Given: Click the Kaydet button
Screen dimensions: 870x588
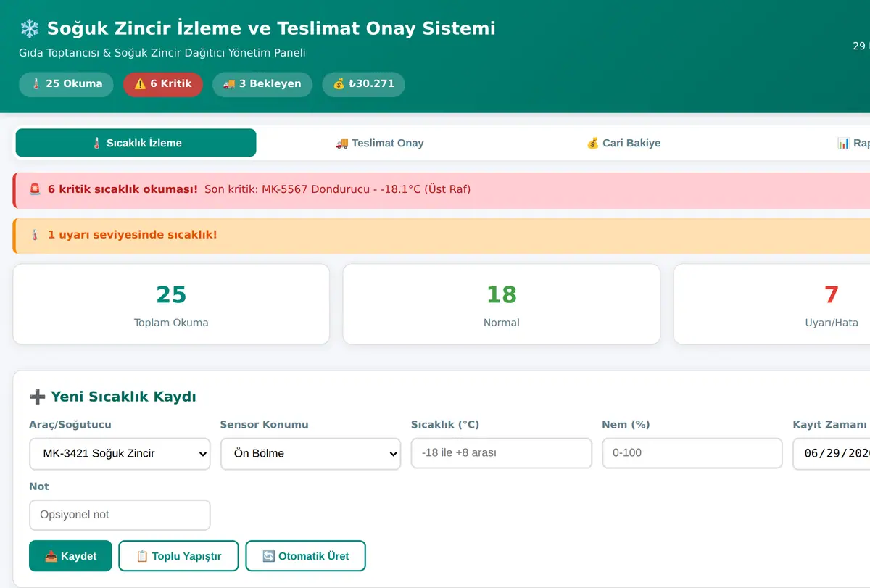Looking at the screenshot, I should point(70,556).
